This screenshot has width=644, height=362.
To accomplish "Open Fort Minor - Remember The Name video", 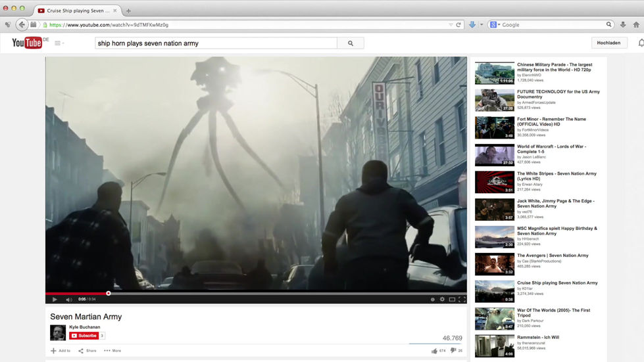I will tap(552, 122).
